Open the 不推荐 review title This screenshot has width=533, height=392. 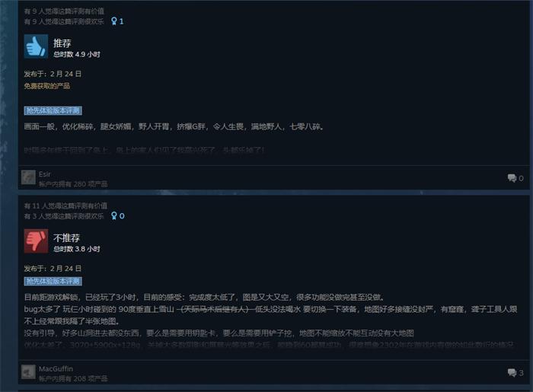66,237
